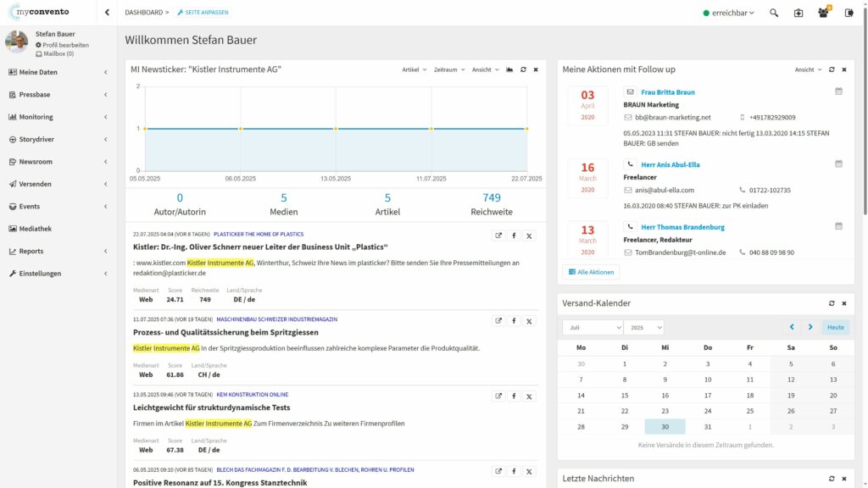Close the MI Newsticker widget
This screenshot has width=868, height=488.
(x=536, y=69)
